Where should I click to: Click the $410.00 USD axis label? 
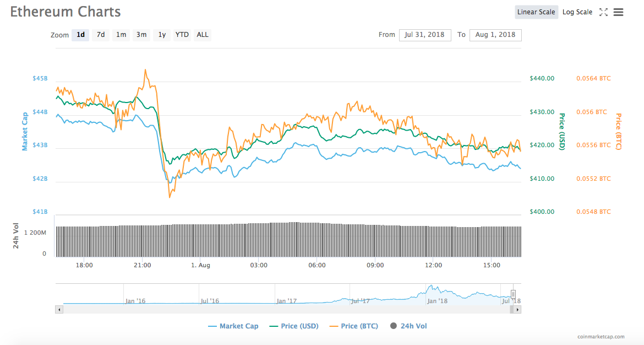pyautogui.click(x=542, y=179)
